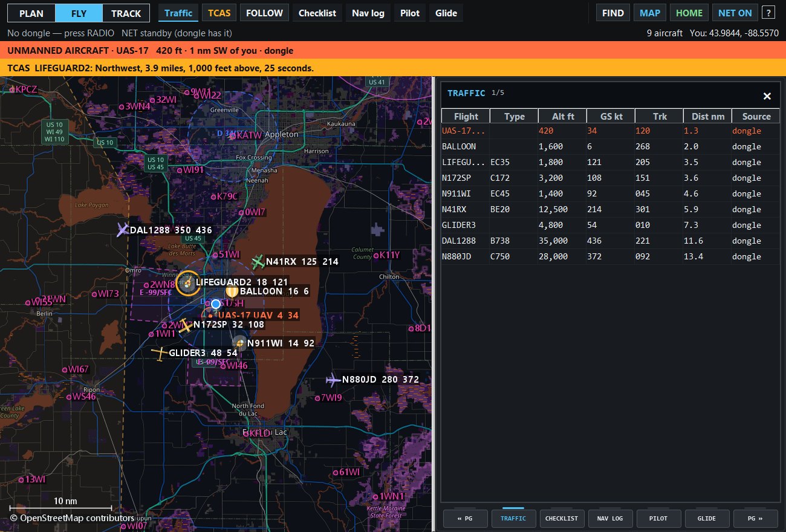Select the BALLOON traffic icon on map
Screen dimensions: 786x532
232,291
